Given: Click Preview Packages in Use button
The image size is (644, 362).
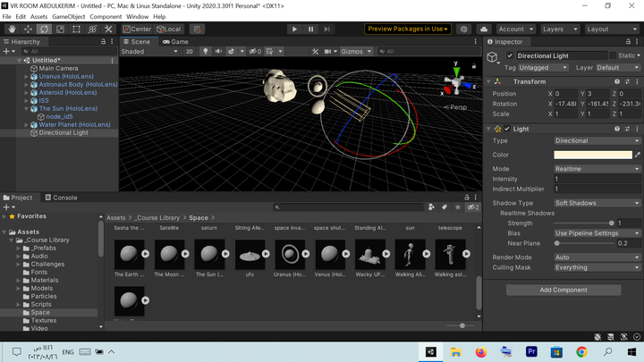Looking at the screenshot, I should click(x=408, y=29).
